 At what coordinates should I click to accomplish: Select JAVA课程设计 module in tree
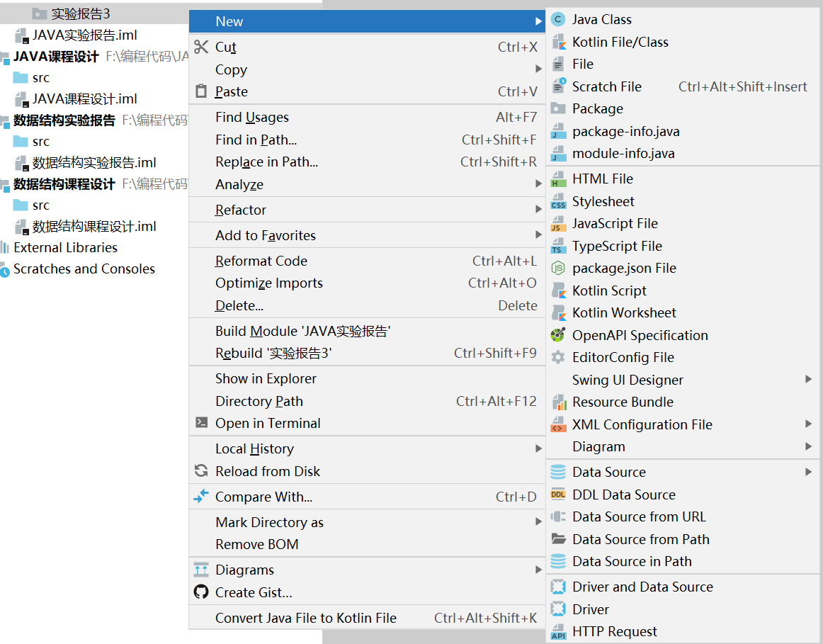pos(56,57)
